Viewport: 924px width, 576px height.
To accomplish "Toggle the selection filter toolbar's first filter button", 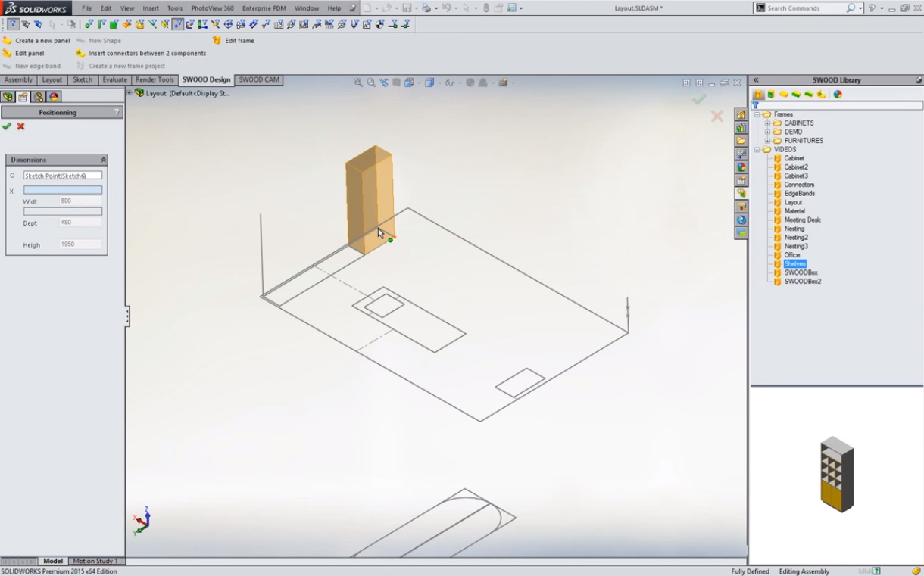I will (x=13, y=24).
